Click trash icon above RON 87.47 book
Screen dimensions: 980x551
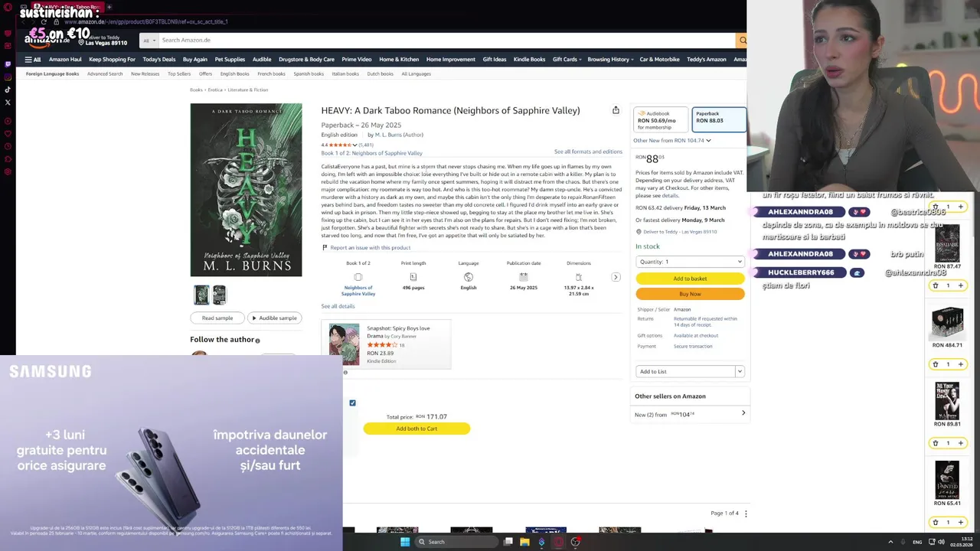pyautogui.click(x=935, y=207)
